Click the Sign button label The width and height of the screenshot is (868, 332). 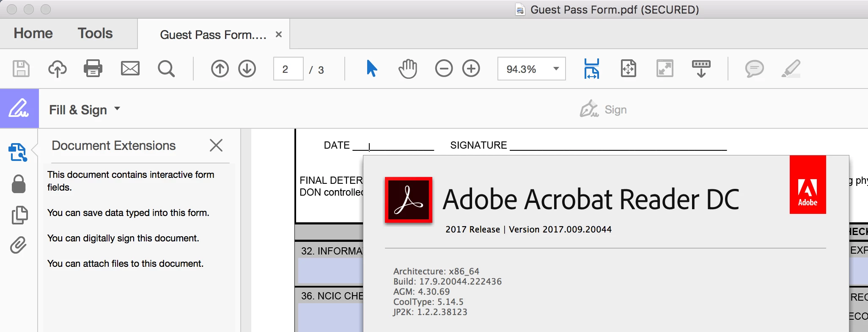coord(615,110)
